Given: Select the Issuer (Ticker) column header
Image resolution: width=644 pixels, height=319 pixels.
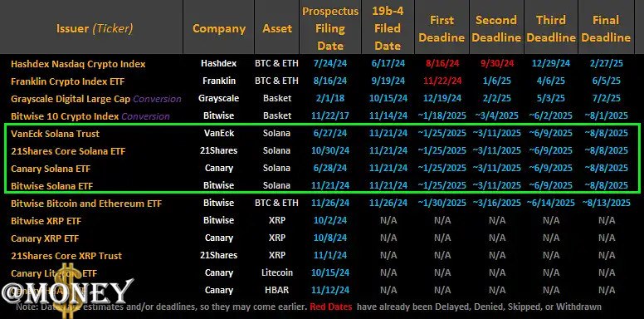Looking at the screenshot, I should click(95, 28).
